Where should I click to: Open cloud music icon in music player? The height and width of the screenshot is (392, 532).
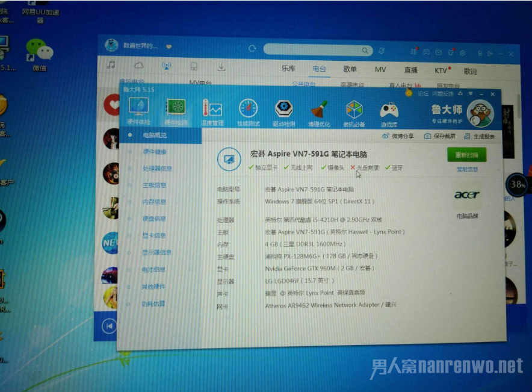[x=139, y=65]
